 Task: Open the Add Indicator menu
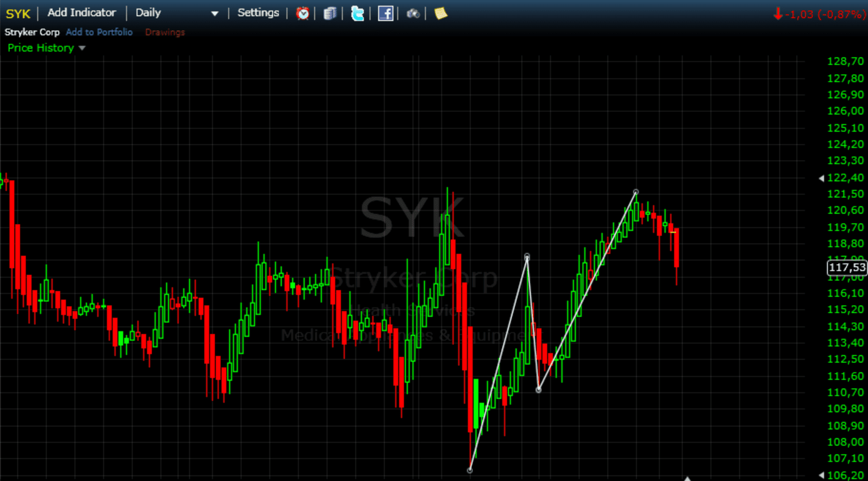[82, 13]
